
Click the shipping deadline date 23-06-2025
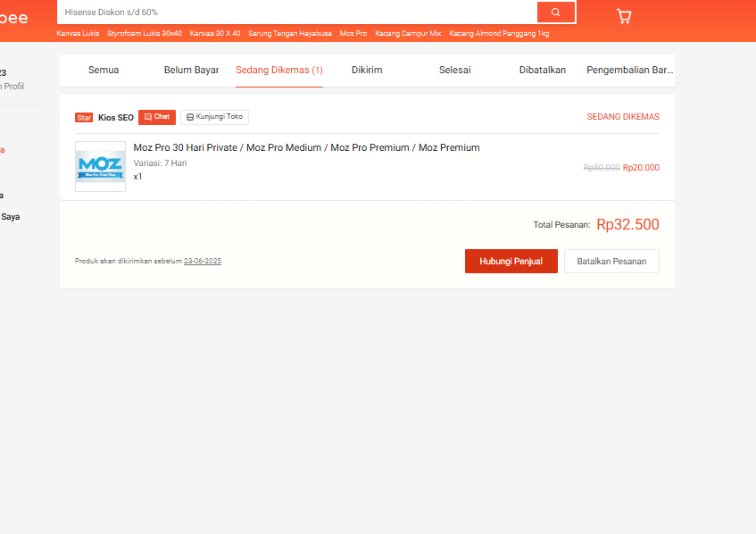[x=203, y=261]
